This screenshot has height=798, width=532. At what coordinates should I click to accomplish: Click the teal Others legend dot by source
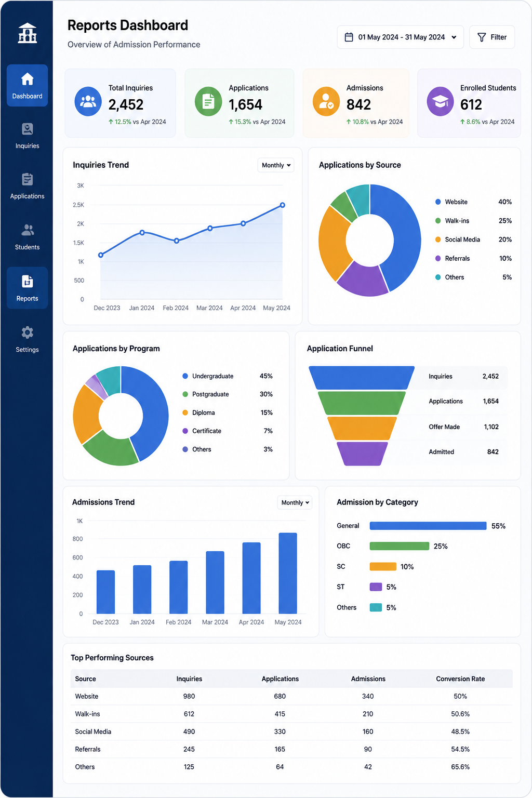tap(438, 277)
